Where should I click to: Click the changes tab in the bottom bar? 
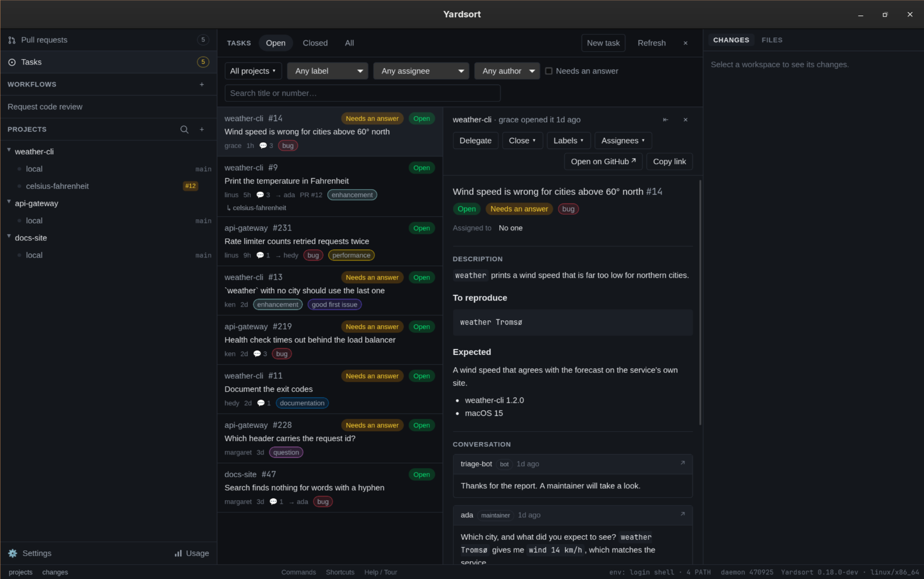point(55,572)
